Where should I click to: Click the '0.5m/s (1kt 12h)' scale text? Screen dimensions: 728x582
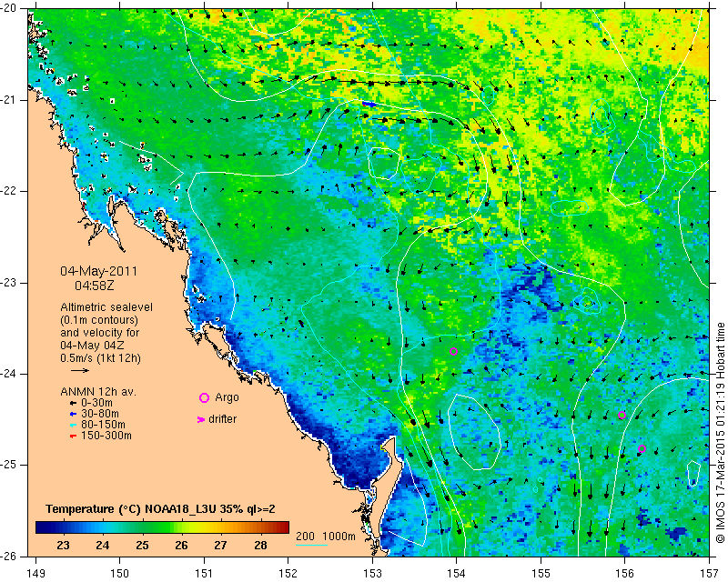(x=100, y=358)
